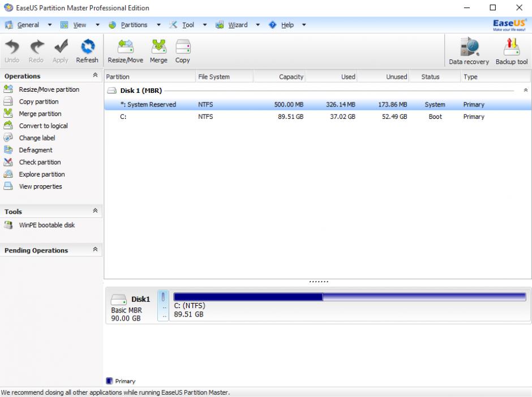Click the WinPE bootable disk icon
The height and width of the screenshot is (397, 532).
point(8,225)
